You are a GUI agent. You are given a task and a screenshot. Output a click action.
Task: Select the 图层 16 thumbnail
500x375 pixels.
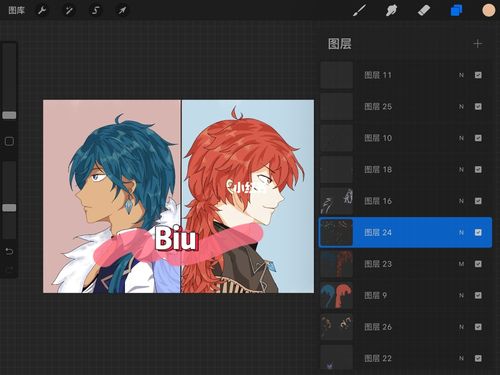click(337, 201)
